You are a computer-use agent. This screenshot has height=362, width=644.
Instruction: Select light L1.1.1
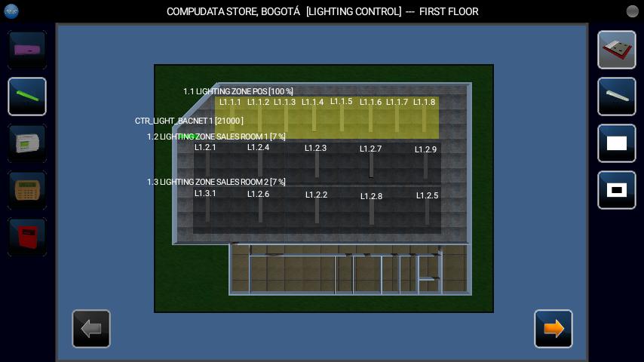tap(230, 102)
